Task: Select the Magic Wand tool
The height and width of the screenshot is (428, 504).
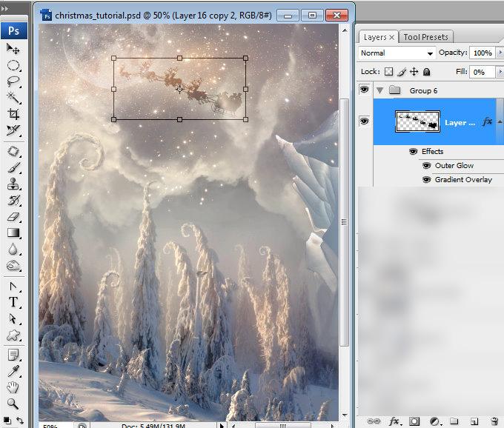Action: 13,98
